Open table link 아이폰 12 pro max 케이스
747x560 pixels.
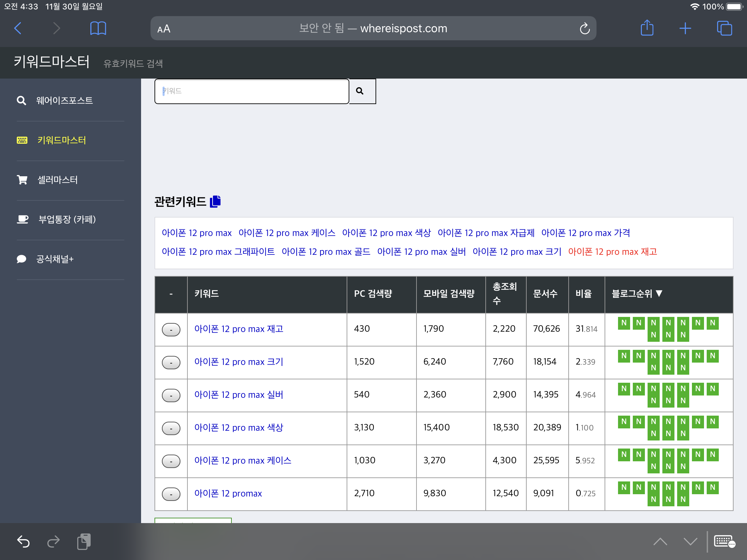(243, 460)
